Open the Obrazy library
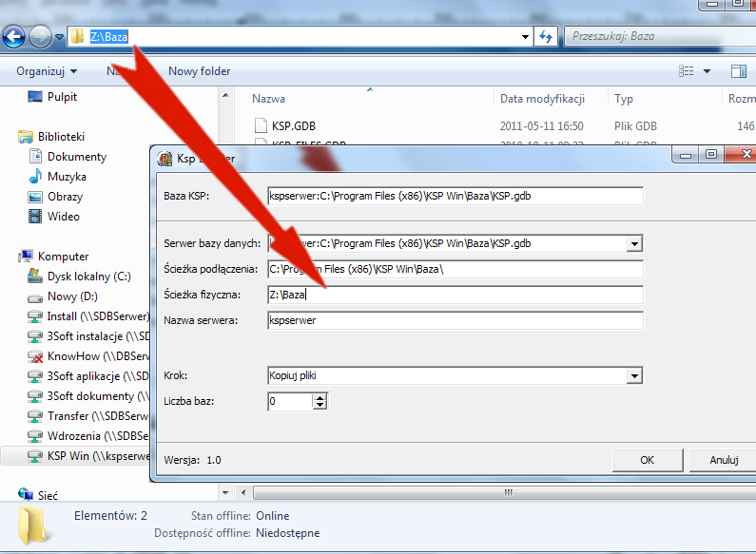This screenshot has width=756, height=554. point(65,197)
